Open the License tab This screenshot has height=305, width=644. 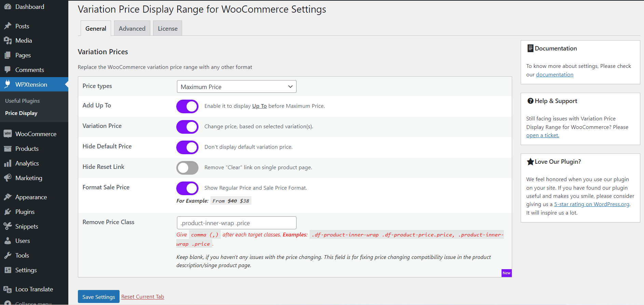coord(167,28)
